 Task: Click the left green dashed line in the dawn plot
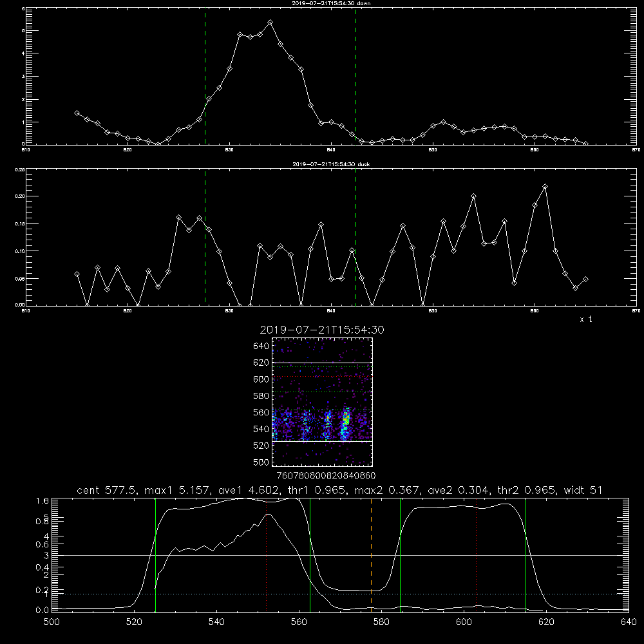tap(205, 76)
